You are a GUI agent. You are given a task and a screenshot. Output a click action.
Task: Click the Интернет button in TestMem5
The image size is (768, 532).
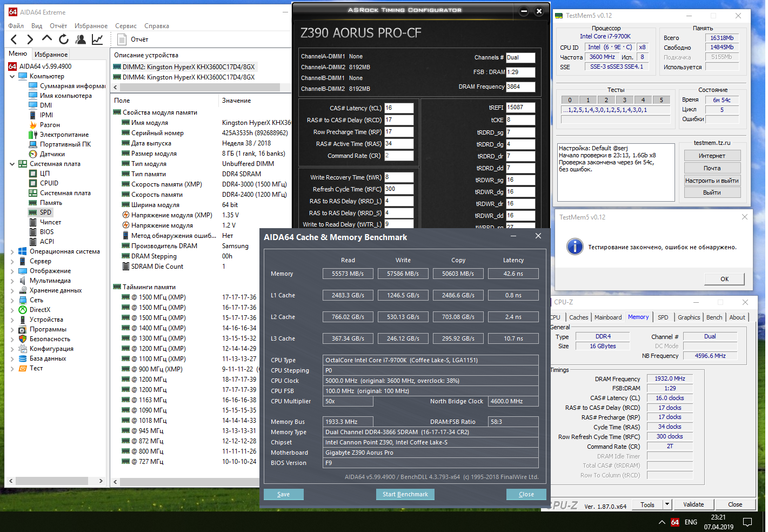coord(712,156)
